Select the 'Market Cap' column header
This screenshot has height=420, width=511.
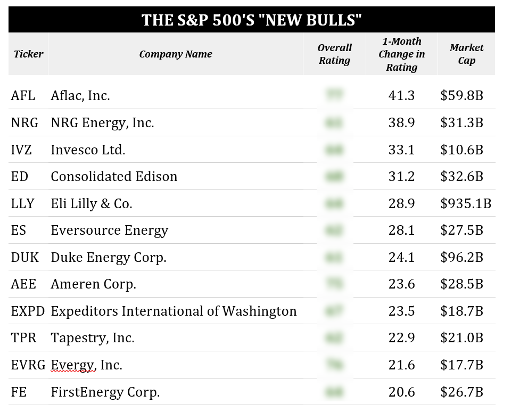(466, 54)
